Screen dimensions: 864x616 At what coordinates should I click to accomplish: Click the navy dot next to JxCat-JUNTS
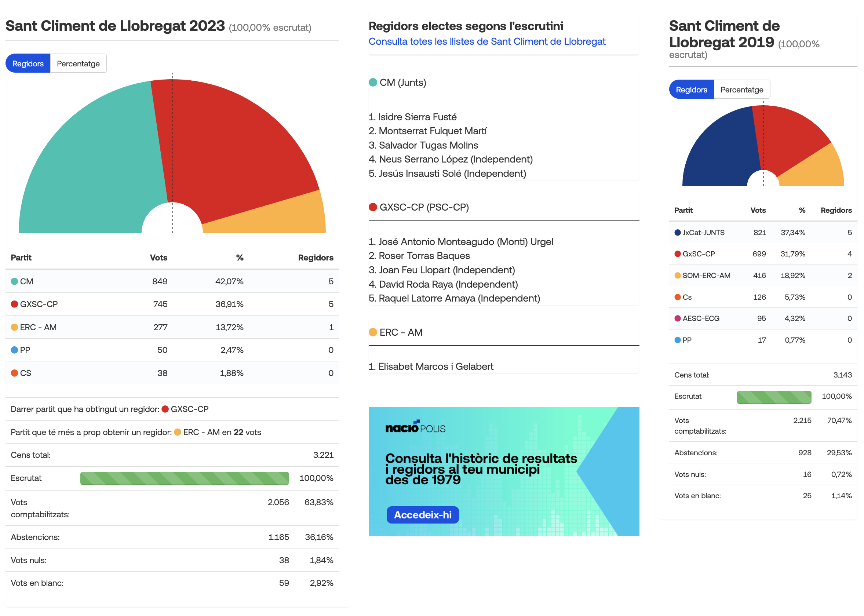(677, 233)
